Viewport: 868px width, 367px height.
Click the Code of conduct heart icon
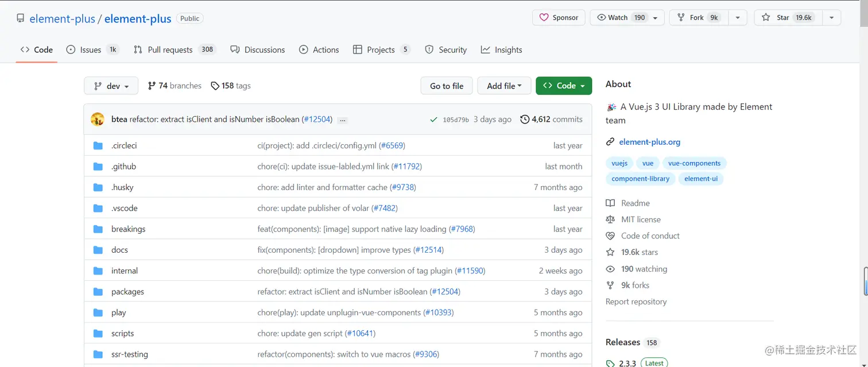pos(610,236)
